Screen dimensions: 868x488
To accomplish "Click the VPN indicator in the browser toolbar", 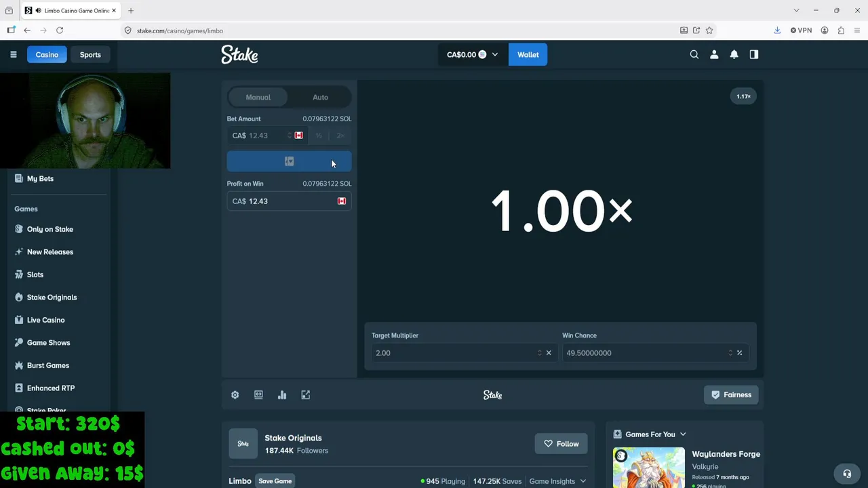I will point(801,30).
